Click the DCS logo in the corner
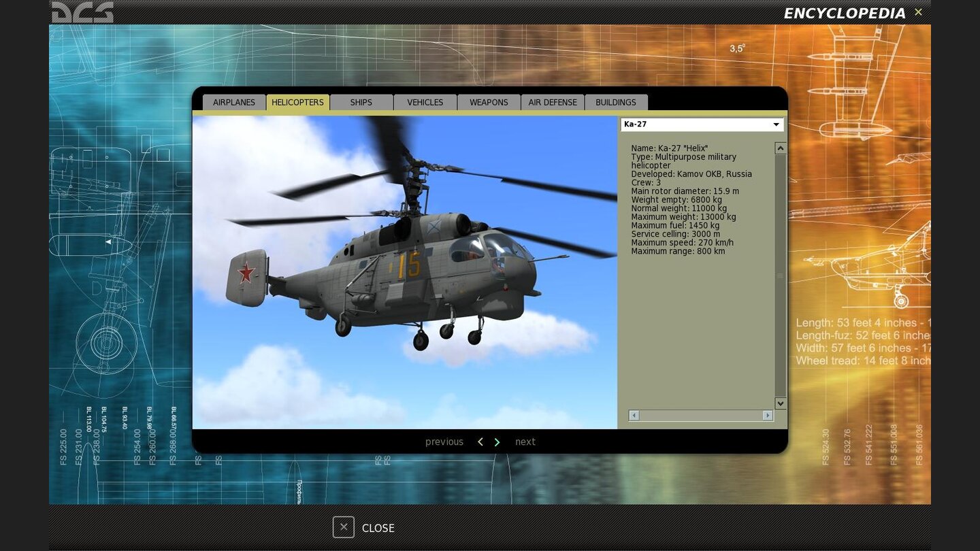This screenshot has height=551, width=980. pos(83,12)
